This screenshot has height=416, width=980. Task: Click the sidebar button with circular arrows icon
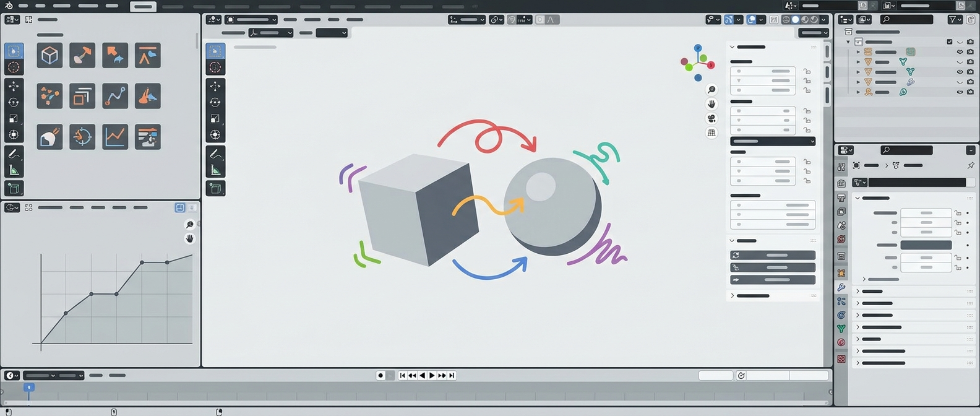773,255
